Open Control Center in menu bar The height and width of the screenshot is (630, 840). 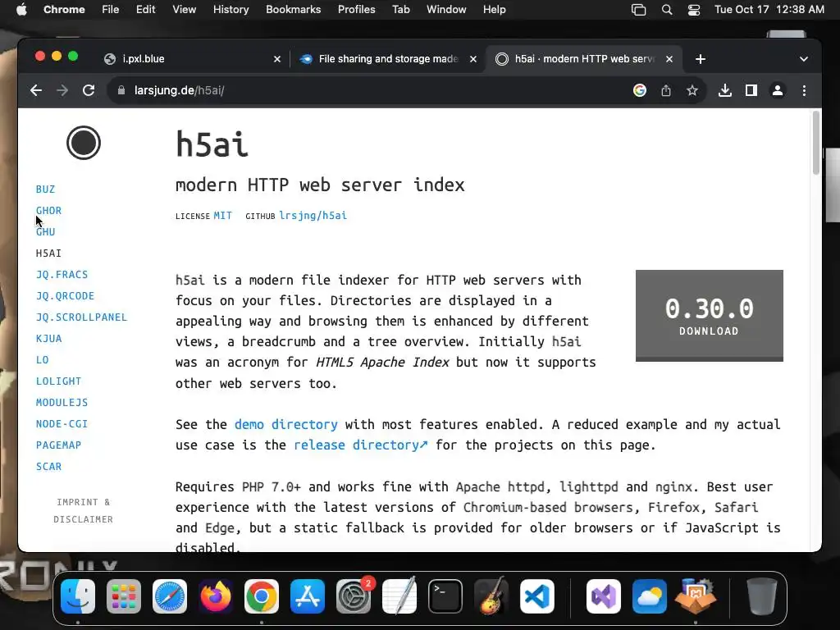pos(694,10)
